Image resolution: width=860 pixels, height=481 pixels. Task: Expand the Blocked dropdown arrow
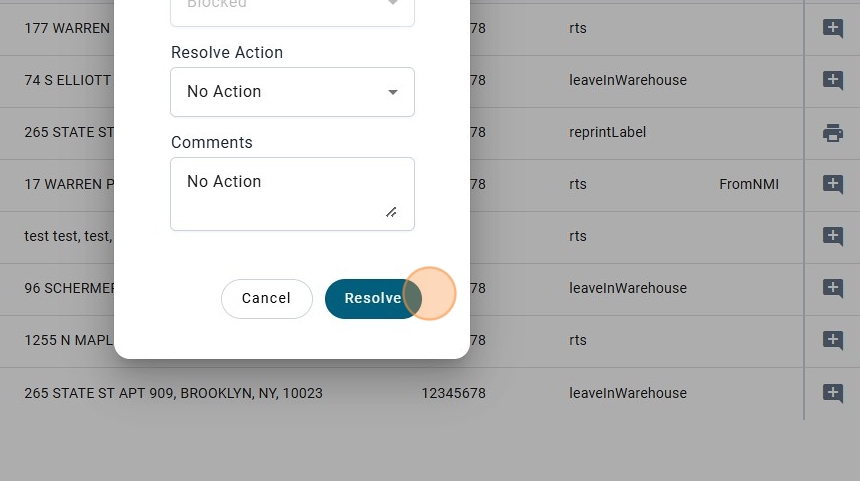393,5
